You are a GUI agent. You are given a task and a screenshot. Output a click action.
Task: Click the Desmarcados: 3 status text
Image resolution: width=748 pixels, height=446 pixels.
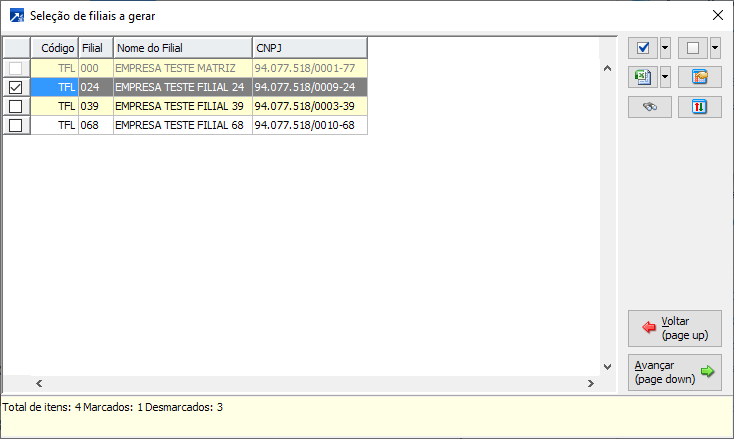coord(184,407)
